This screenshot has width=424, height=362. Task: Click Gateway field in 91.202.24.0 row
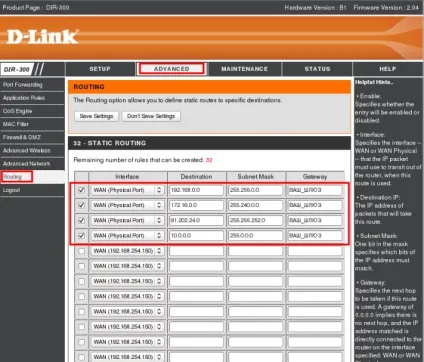click(315, 220)
